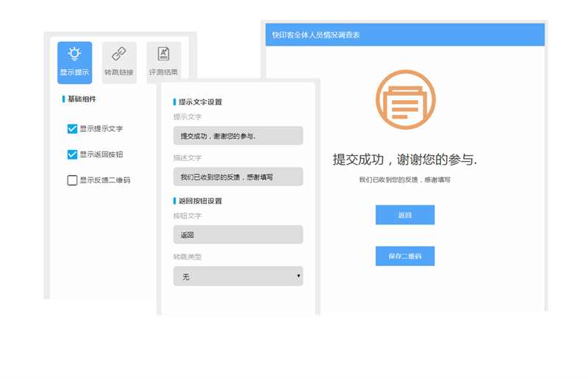Click the 提示文字设置 section heading

pos(200,102)
